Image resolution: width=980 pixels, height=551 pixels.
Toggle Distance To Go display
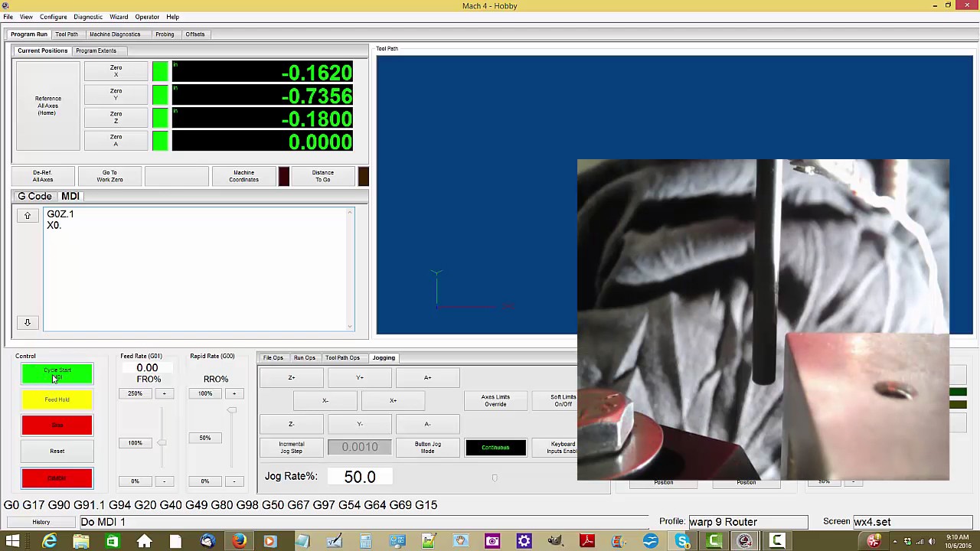tap(322, 176)
